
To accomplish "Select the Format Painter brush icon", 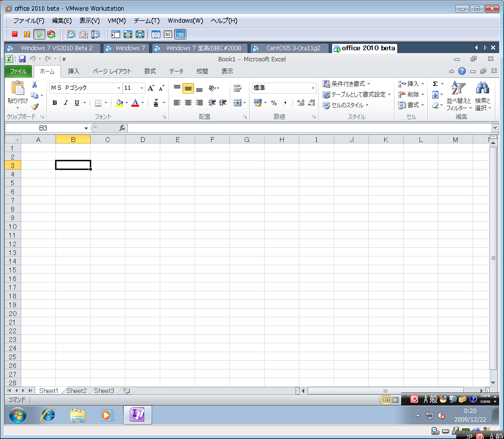I will (x=34, y=106).
